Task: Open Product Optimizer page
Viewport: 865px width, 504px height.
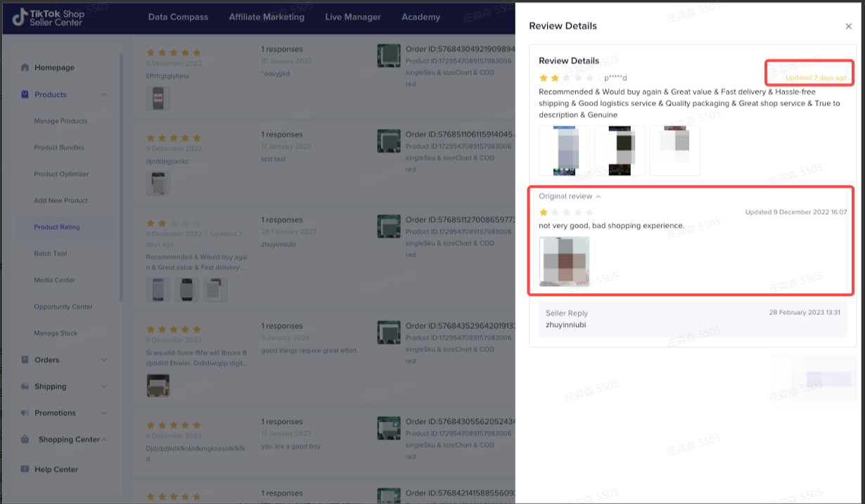Action: coord(61,174)
